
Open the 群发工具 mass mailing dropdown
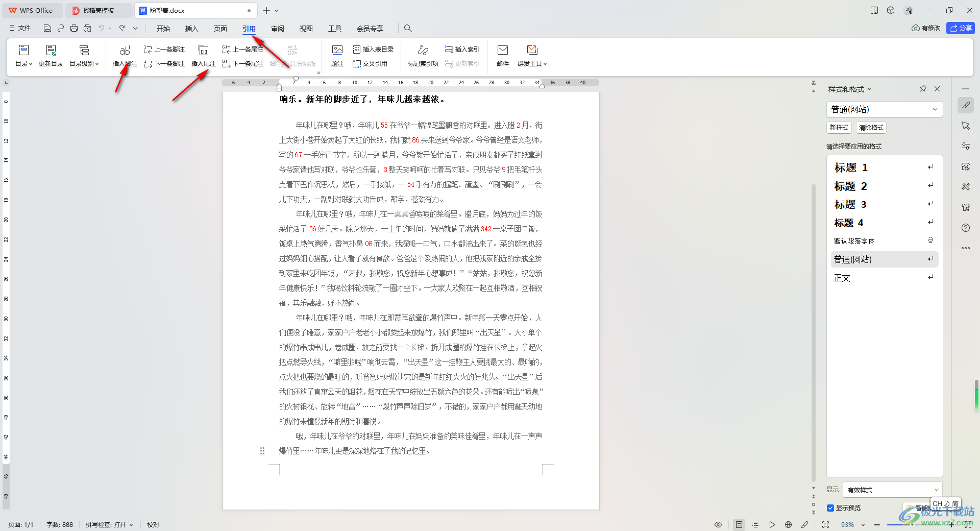[x=532, y=56]
